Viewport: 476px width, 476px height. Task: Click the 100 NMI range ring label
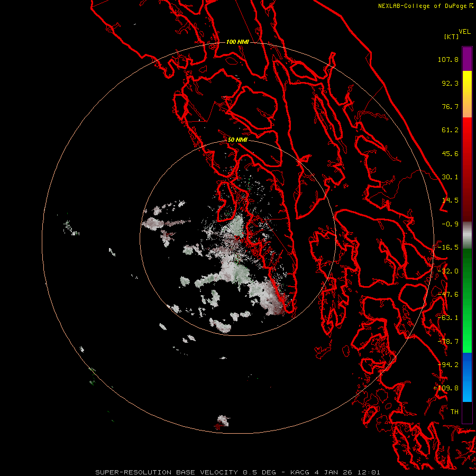(x=237, y=42)
